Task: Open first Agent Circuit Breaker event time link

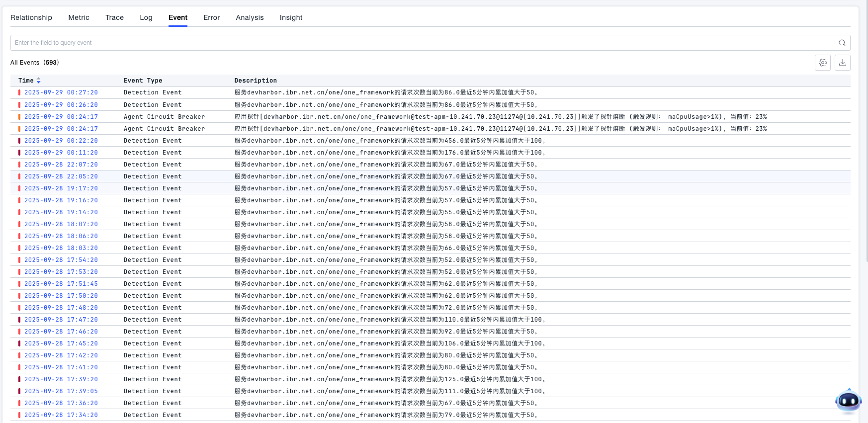Action: click(61, 117)
